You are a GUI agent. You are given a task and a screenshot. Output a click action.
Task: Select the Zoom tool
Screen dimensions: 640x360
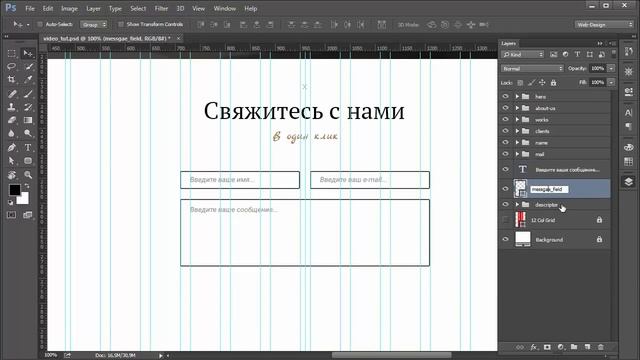pyautogui.click(x=28, y=175)
